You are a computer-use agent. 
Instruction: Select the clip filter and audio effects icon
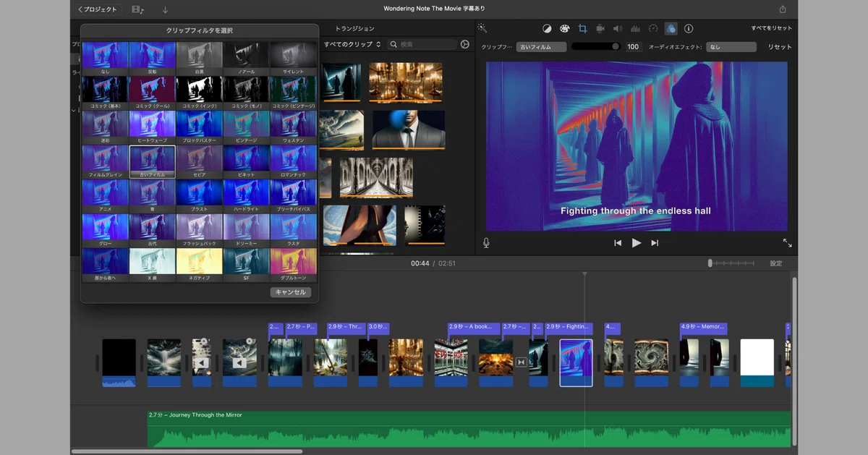coord(671,29)
